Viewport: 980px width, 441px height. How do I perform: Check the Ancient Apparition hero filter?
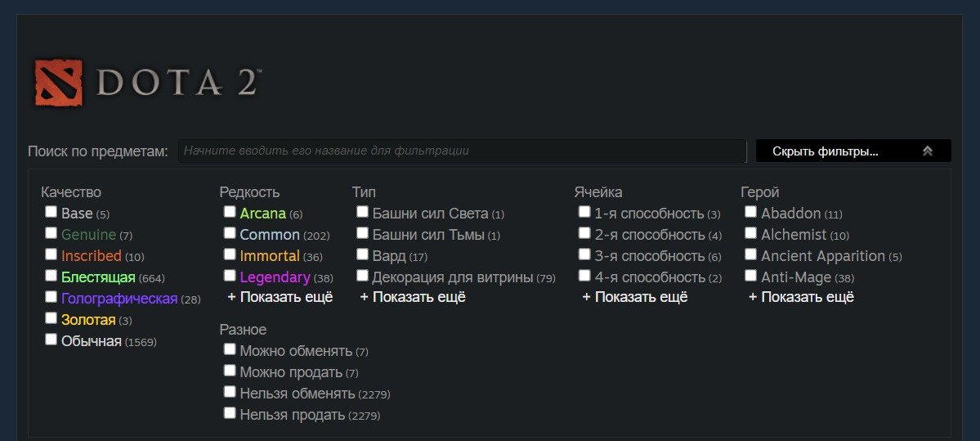[750, 254]
